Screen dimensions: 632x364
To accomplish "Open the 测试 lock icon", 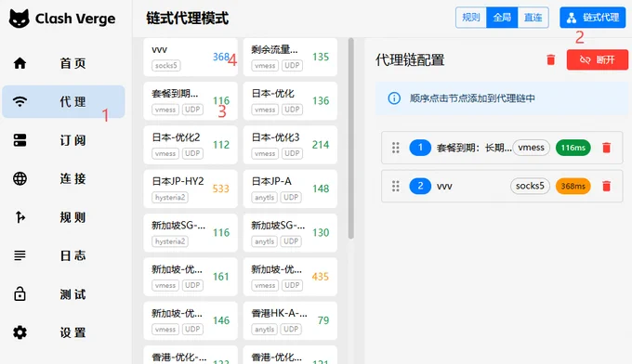I will click(x=20, y=294).
